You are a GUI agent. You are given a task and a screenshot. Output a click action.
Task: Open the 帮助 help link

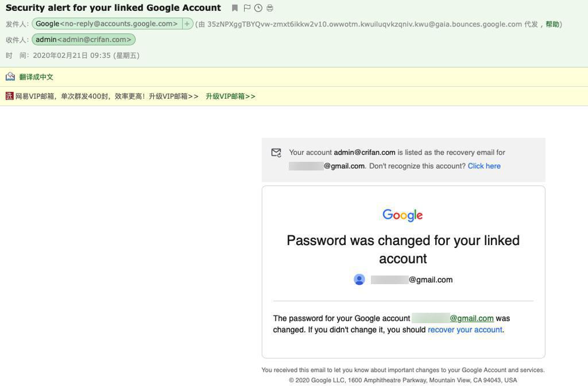pos(552,24)
